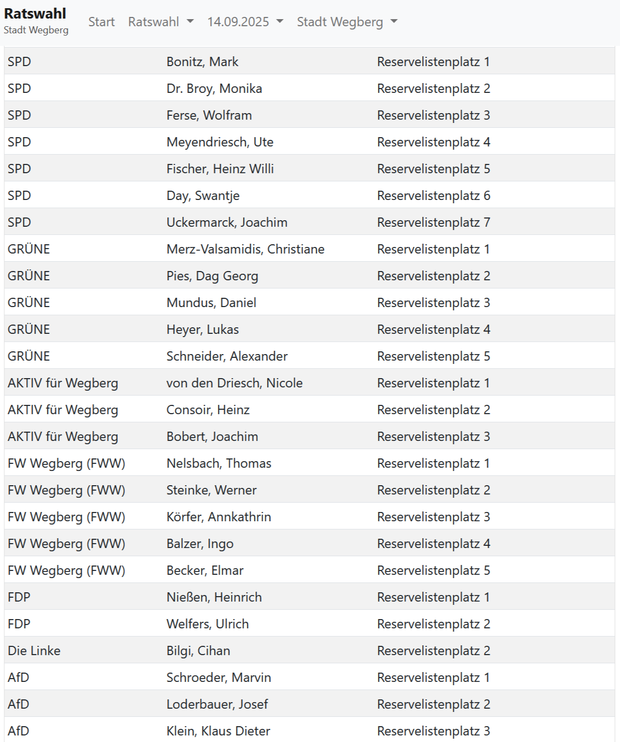Viewport: 620px width, 742px height.
Task: Expand the 14.09.2025 date dropdown
Action: coord(244,22)
